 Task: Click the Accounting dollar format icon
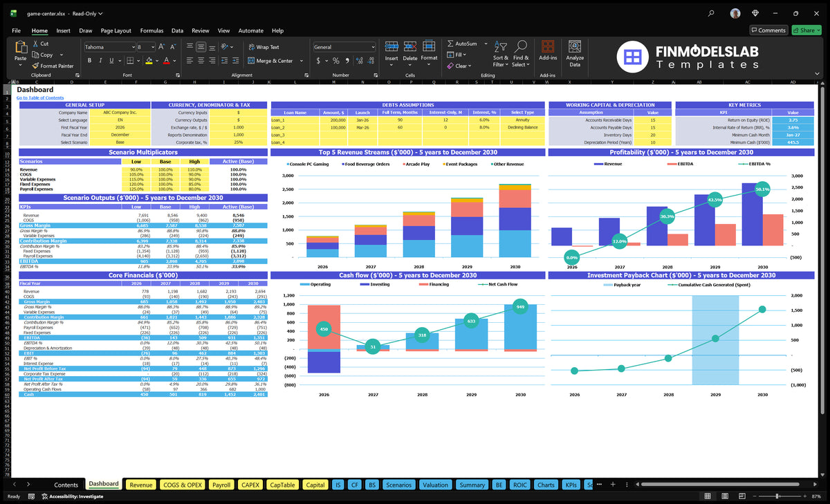point(318,61)
